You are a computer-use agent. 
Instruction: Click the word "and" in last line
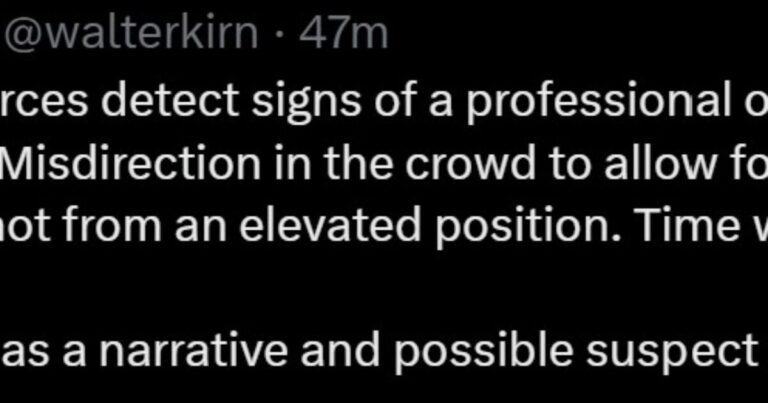click(x=340, y=350)
